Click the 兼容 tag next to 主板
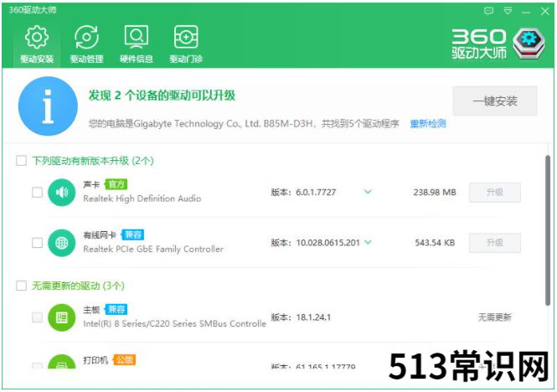 pos(116,310)
